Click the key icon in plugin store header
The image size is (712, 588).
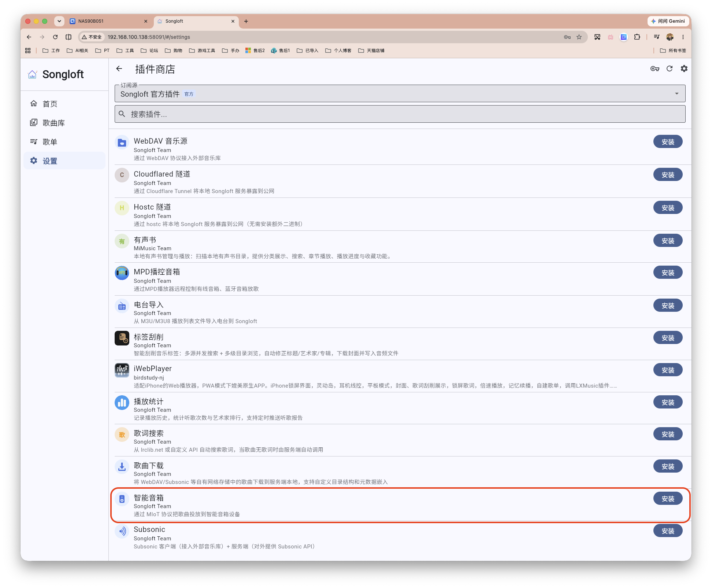pyautogui.click(x=655, y=69)
